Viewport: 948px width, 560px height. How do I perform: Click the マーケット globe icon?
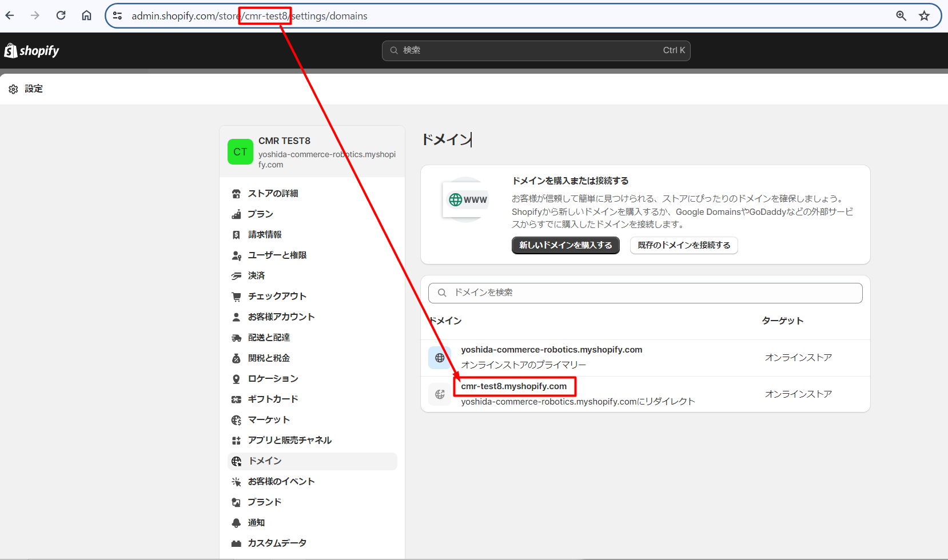(236, 420)
